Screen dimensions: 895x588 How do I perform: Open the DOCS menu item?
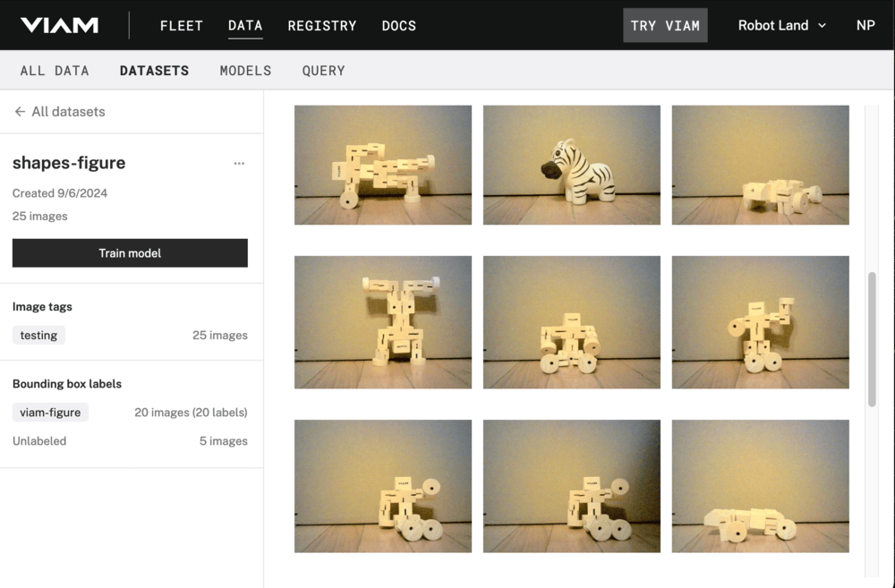(398, 25)
